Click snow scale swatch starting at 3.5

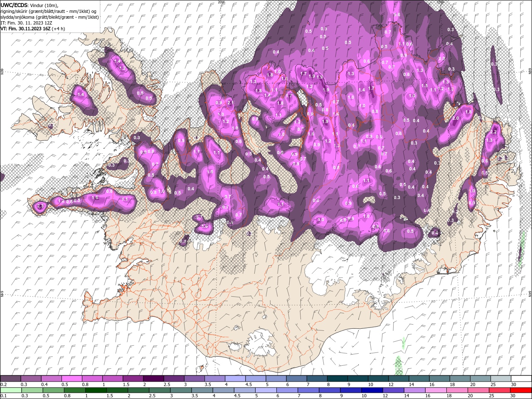click(x=214, y=379)
